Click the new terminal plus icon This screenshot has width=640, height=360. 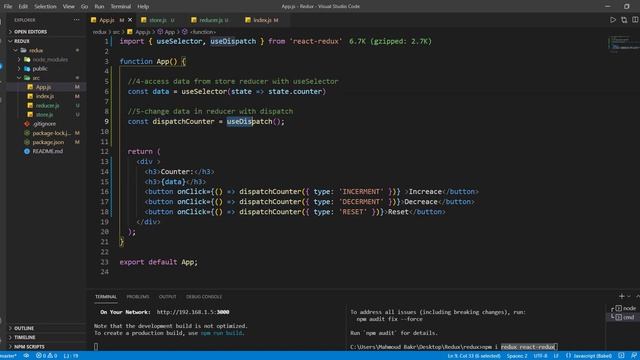coord(622,296)
